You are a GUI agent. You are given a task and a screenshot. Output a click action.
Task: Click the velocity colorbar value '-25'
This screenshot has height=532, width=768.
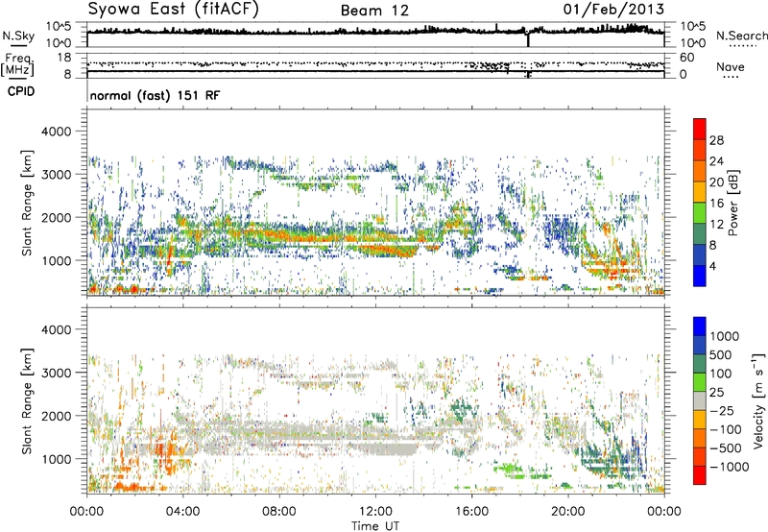tap(722, 410)
